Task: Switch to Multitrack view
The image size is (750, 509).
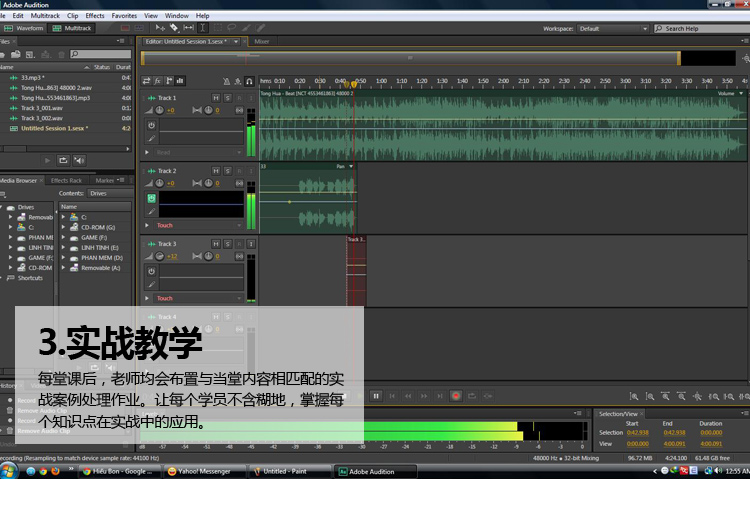Action: pyautogui.click(x=72, y=28)
